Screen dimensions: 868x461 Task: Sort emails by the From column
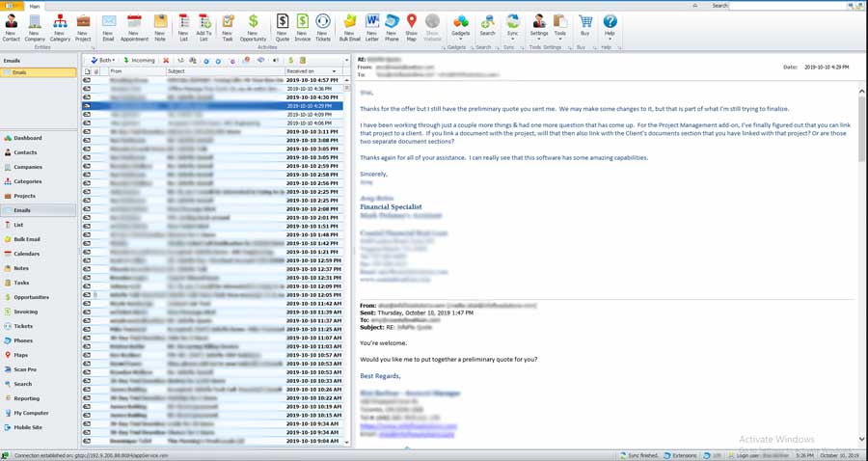click(137, 71)
